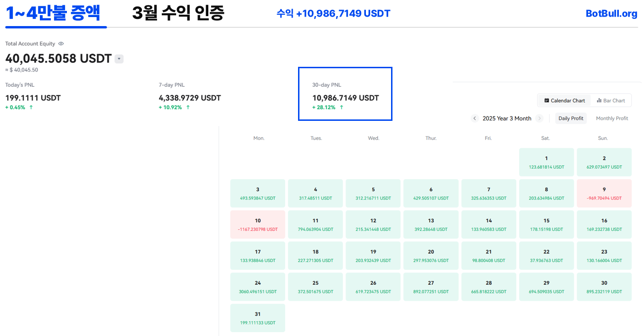This screenshot has height=336, width=644.
Task: Open the USDT currency dropdown arrow
Action: point(119,59)
